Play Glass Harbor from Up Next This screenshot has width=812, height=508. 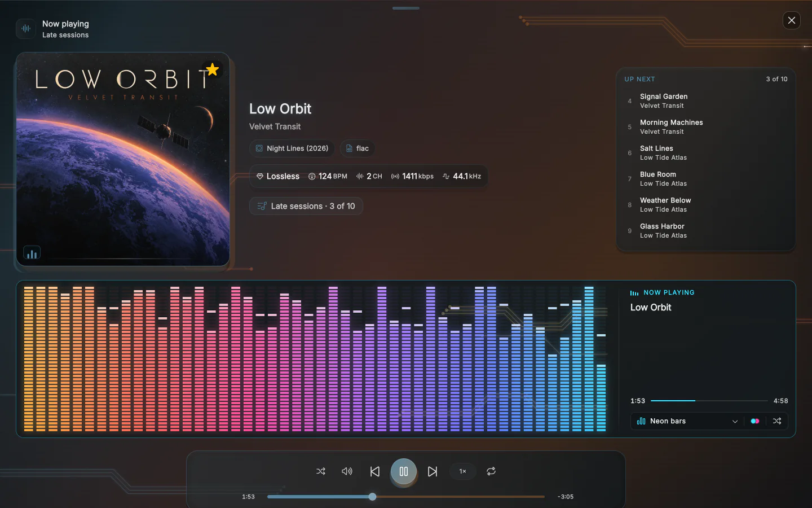click(706, 231)
